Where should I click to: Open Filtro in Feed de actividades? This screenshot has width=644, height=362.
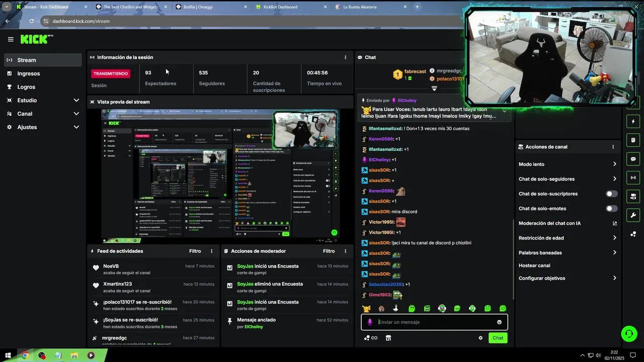(195, 251)
